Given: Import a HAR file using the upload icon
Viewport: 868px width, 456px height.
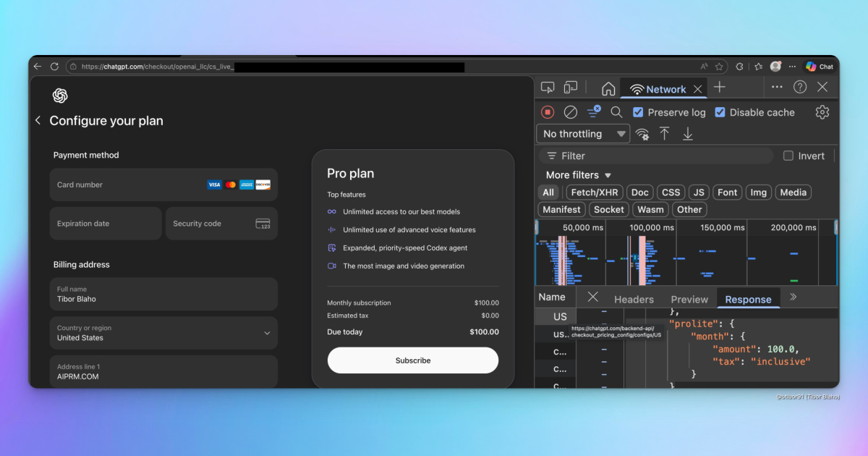Looking at the screenshot, I should click(x=665, y=133).
